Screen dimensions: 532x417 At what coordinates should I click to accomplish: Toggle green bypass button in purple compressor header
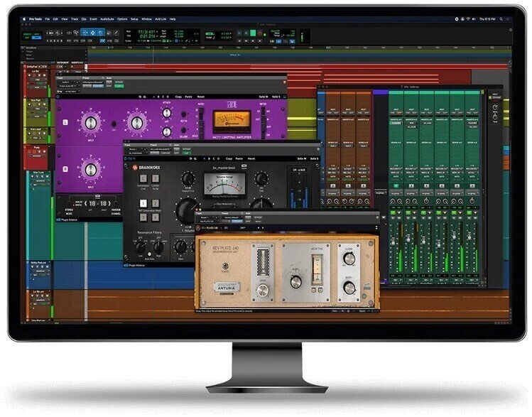click(119, 86)
